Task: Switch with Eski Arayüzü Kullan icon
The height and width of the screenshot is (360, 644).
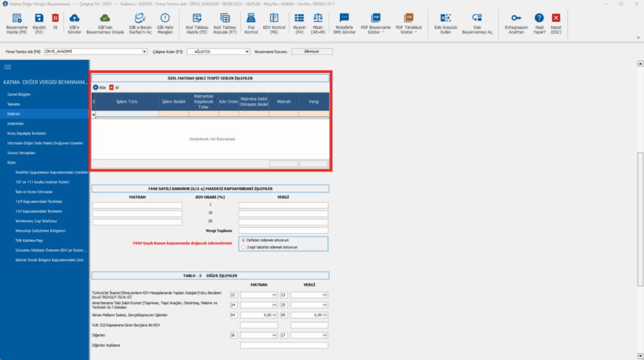Action: [445, 18]
